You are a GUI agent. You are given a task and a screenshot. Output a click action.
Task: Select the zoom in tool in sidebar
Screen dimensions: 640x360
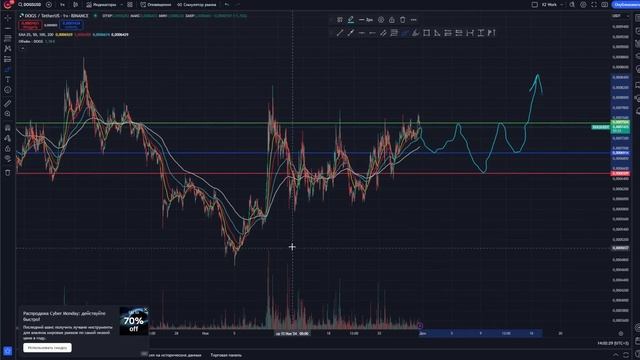pyautogui.click(x=8, y=114)
